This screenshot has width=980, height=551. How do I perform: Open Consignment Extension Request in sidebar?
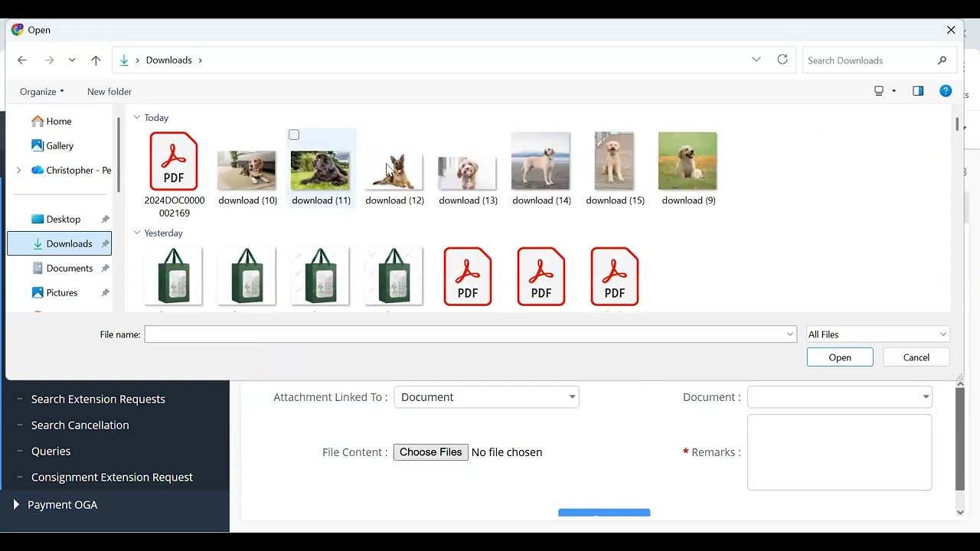tap(112, 478)
